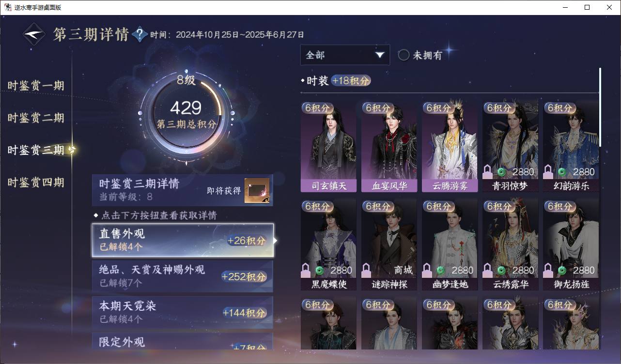The image size is (621, 364).
Task: Select 绝品、天赏及神赐外观 entry
Action: point(183,276)
